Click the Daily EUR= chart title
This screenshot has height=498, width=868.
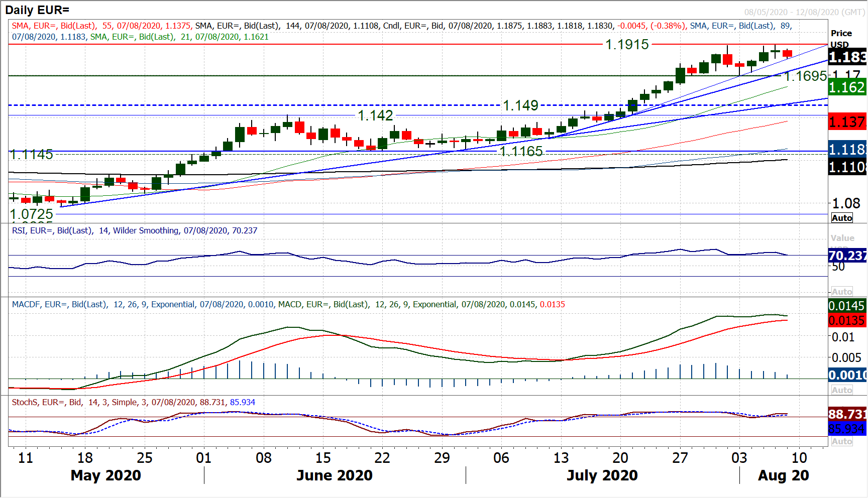tap(37, 10)
